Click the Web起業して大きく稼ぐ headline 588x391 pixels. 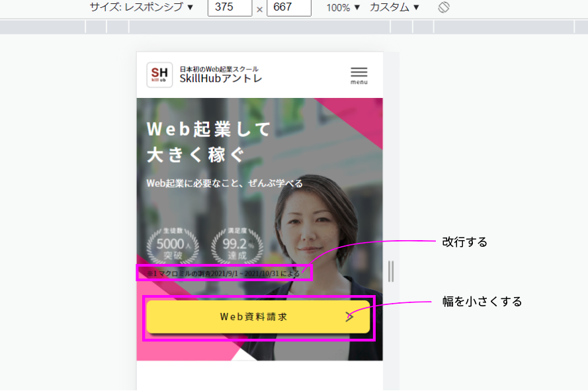209,142
